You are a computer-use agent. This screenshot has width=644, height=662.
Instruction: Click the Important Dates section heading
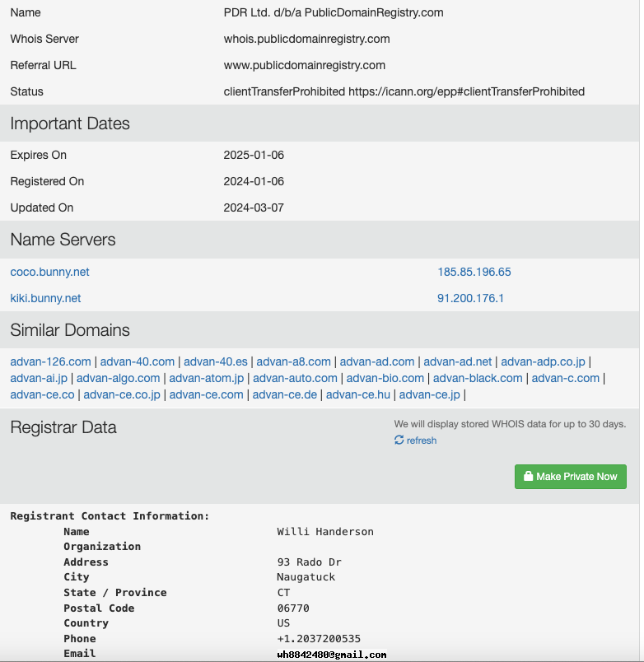(70, 124)
